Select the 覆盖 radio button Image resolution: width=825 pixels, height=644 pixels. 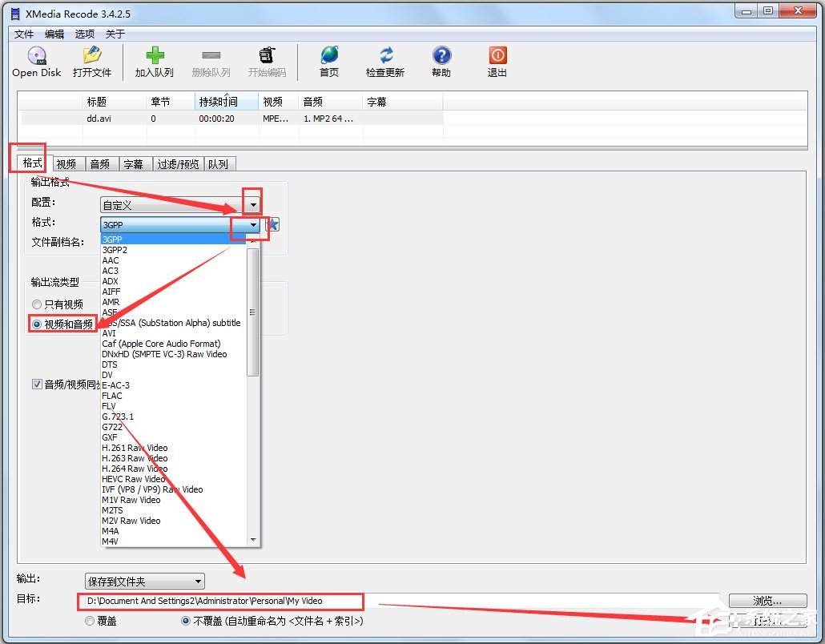click(89, 621)
